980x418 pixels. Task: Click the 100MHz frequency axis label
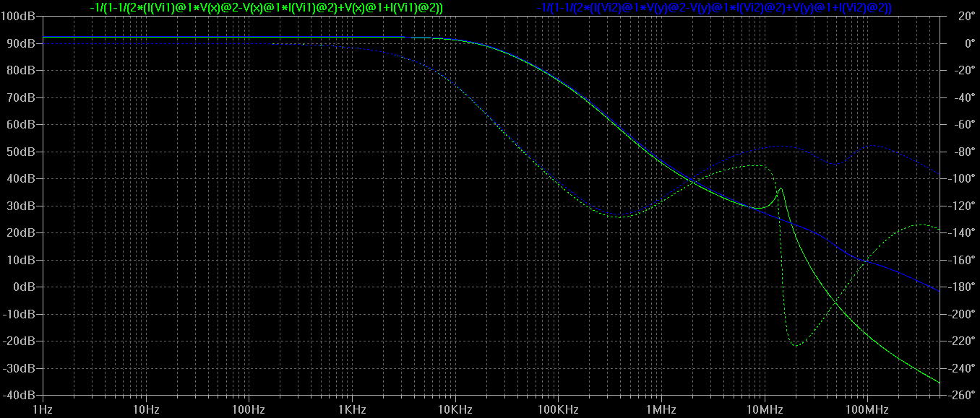pyautogui.click(x=867, y=409)
